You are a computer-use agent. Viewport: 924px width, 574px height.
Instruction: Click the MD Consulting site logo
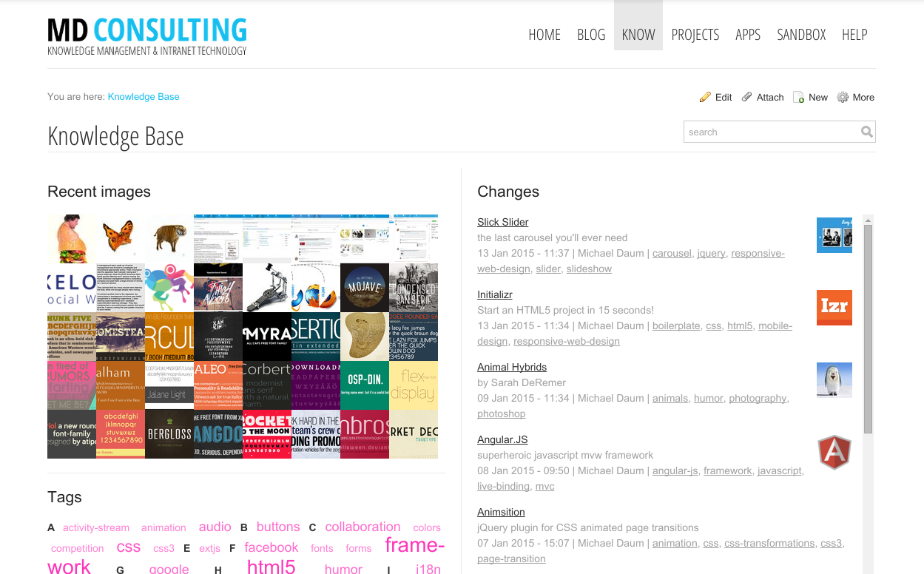coord(147,36)
